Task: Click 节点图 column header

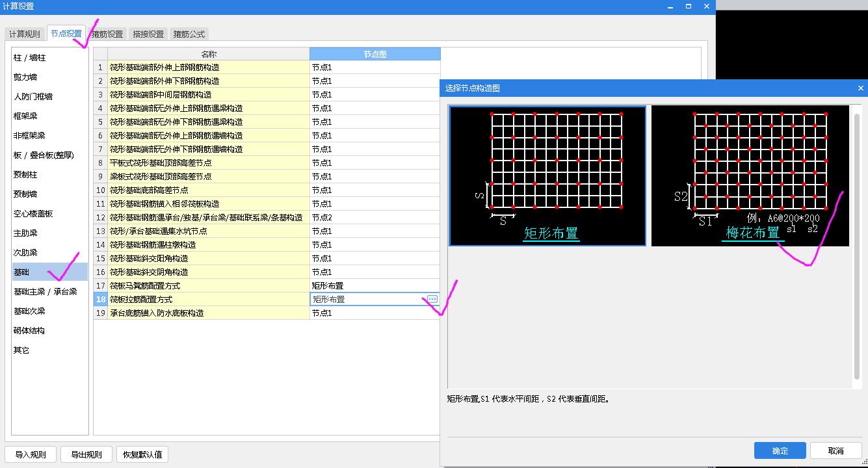Action: 375,54
